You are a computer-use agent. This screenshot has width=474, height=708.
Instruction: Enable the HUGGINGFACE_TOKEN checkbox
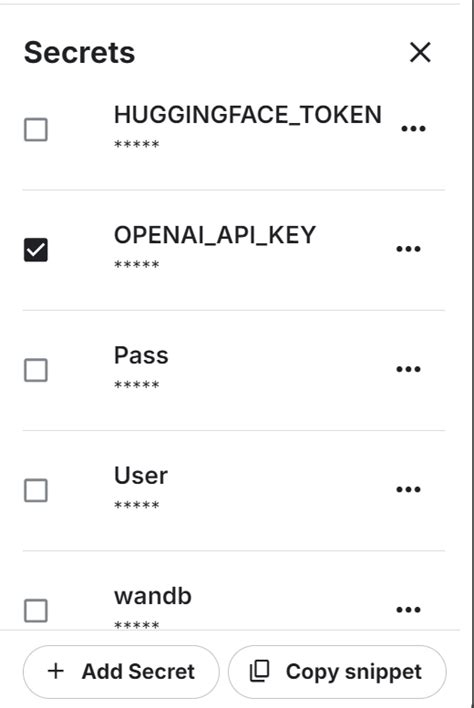coord(36,130)
